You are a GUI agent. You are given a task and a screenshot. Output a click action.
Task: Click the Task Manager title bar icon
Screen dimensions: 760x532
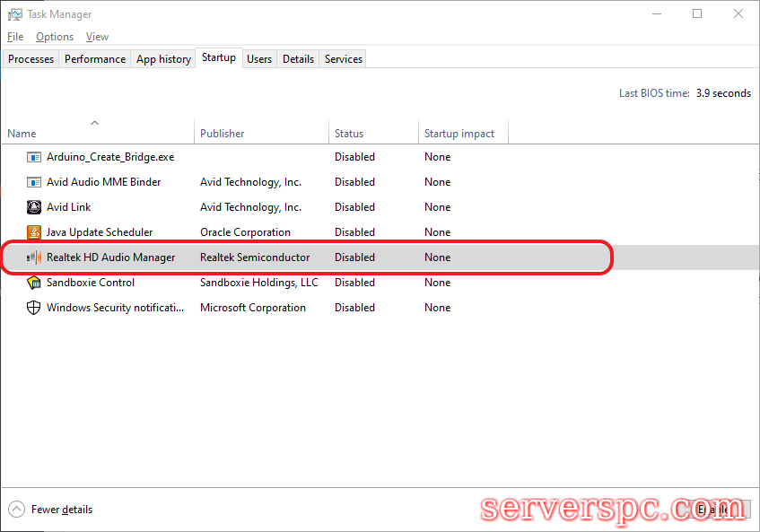coord(15,14)
